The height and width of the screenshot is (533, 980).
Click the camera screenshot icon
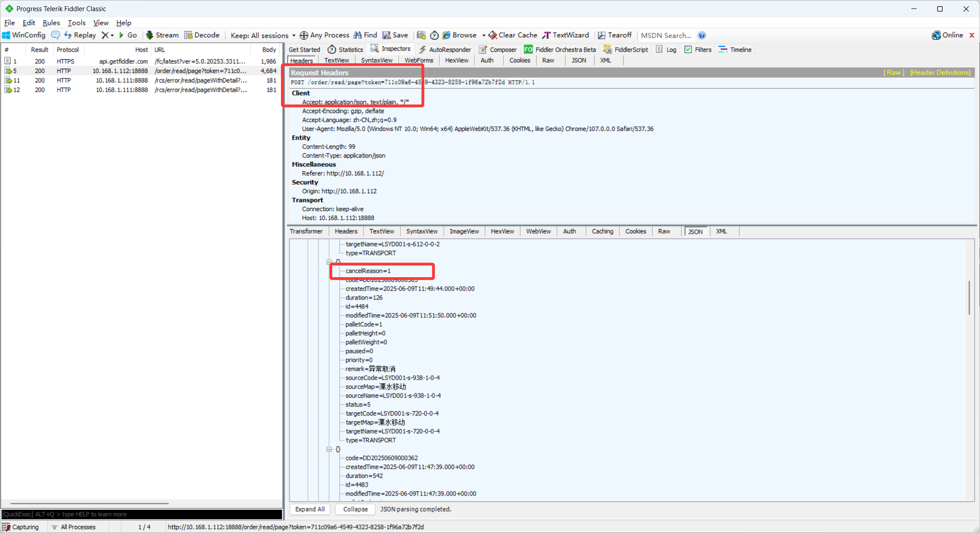pos(421,35)
